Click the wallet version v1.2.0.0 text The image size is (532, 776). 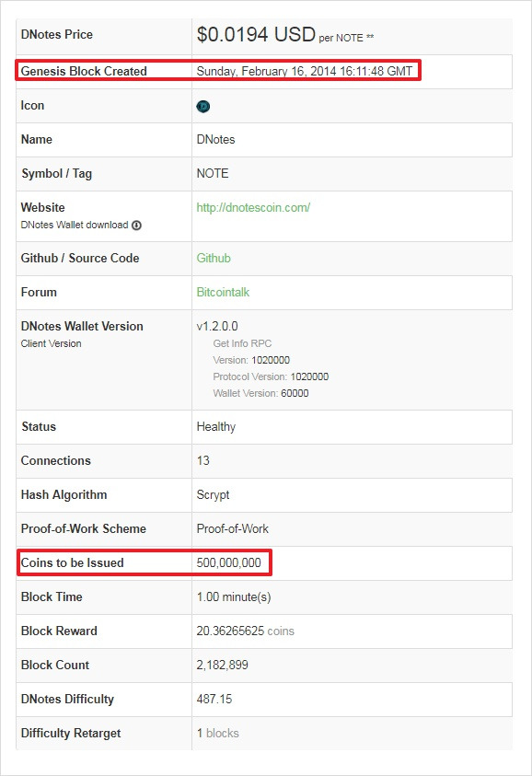click(x=217, y=326)
